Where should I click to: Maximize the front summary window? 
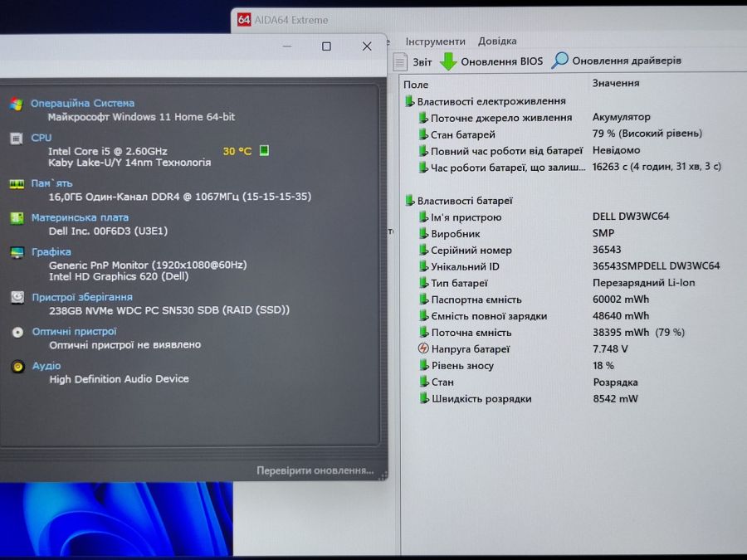(326, 46)
